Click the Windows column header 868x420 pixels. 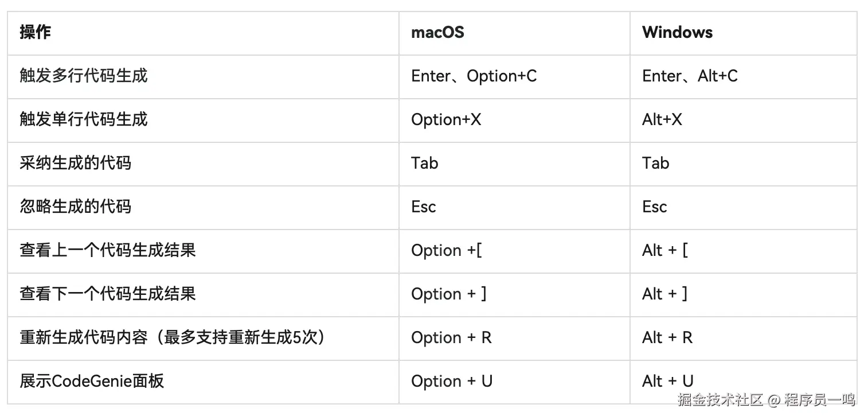(677, 32)
